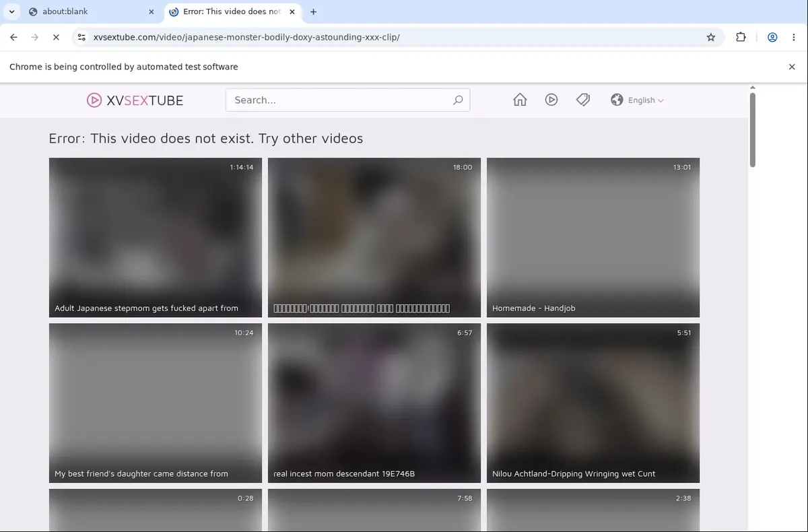Open the Chrome profile icon
808x532 pixels.
point(772,38)
